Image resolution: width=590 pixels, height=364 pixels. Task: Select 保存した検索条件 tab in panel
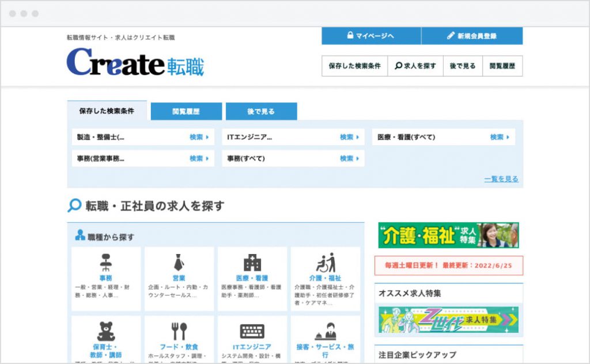coord(107,111)
